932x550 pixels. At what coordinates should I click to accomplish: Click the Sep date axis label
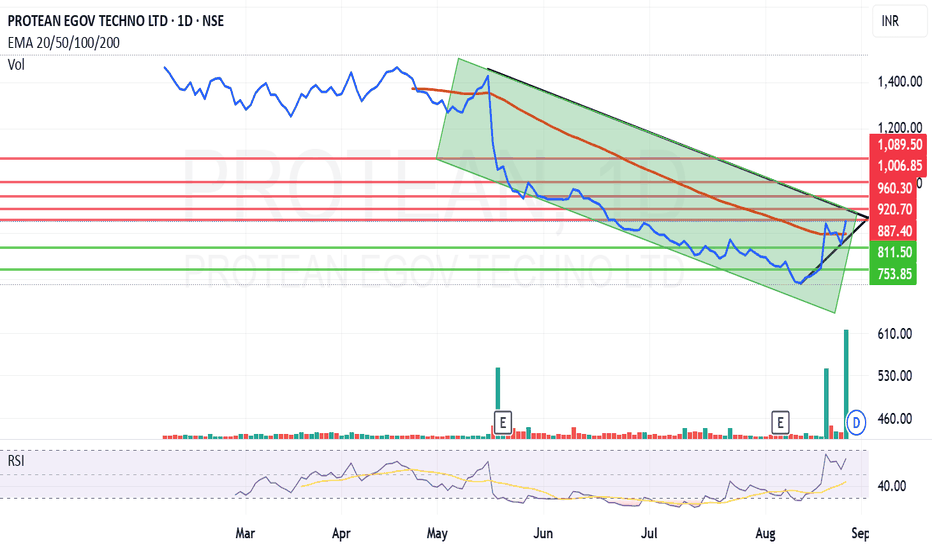pyautogui.click(x=860, y=533)
